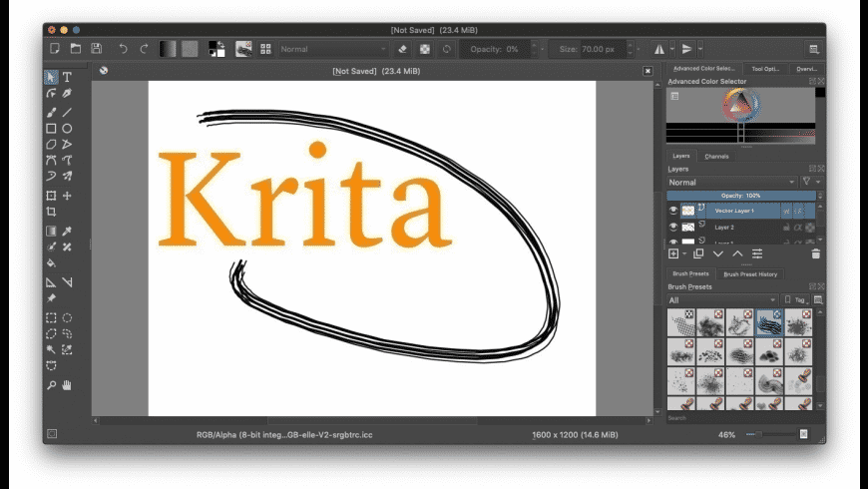Close the document with the X button
This screenshot has width=868, height=489.
tap(648, 71)
